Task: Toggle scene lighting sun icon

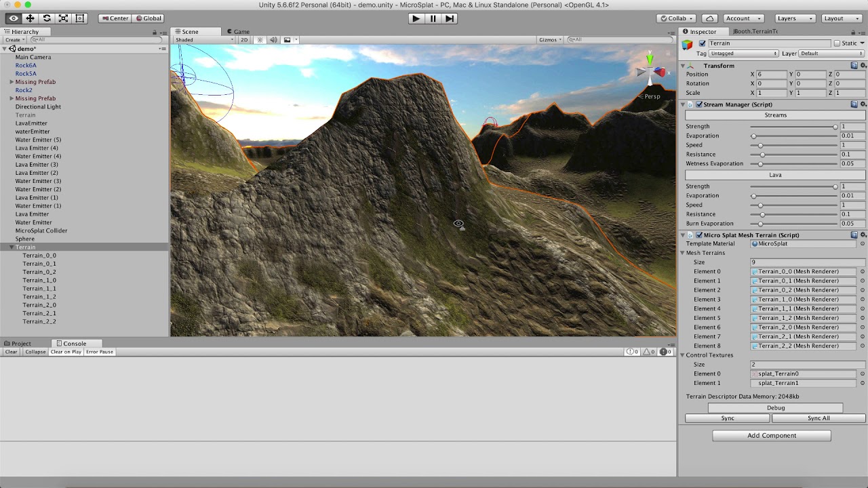Action: [260, 40]
